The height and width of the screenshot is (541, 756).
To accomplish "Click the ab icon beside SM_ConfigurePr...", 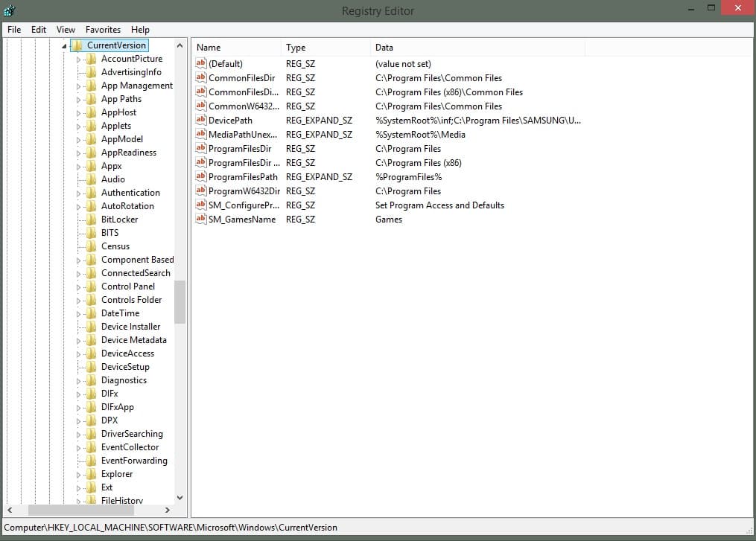I will pyautogui.click(x=200, y=205).
